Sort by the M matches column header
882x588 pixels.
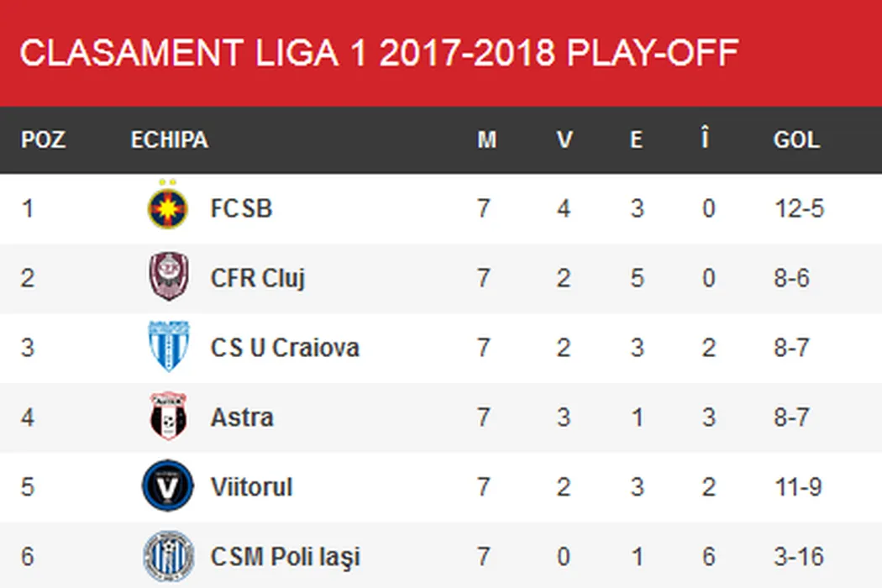[x=486, y=139]
